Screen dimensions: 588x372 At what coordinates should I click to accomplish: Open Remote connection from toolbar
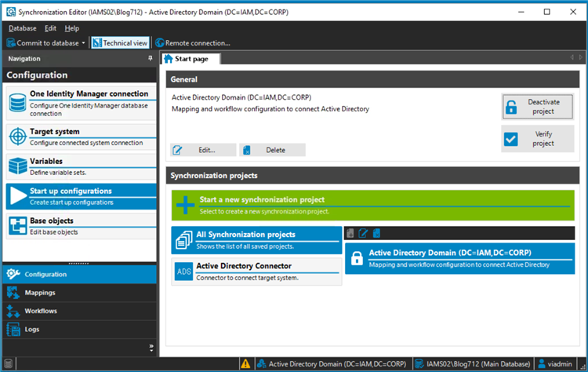(x=193, y=43)
